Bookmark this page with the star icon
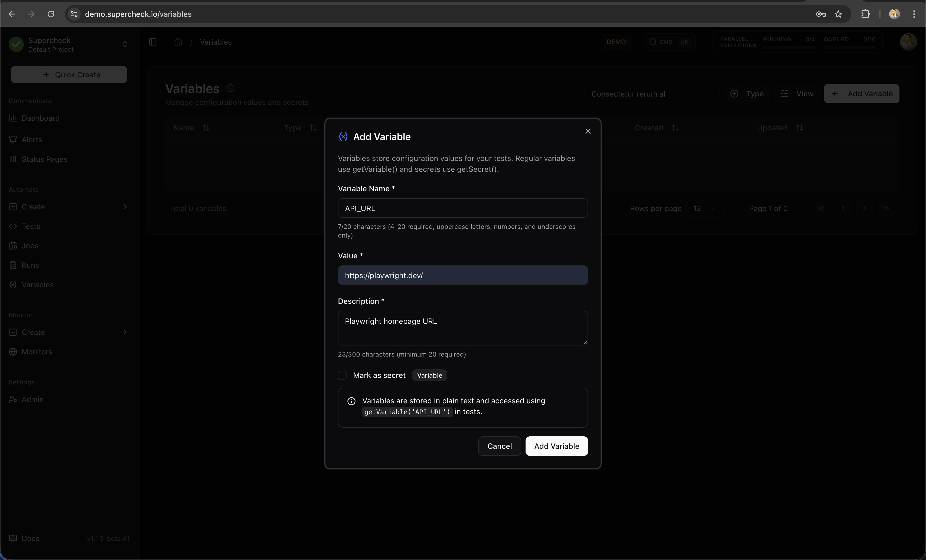Viewport: 926px width, 560px height. (x=838, y=14)
